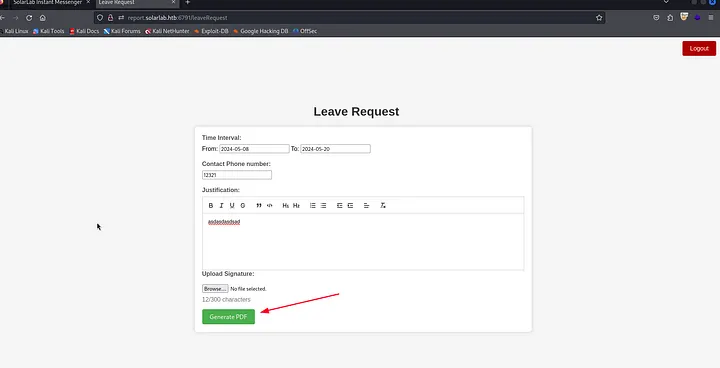Open Kali Forums bookmark
Viewport: 720px width, 368px height.
point(122,31)
